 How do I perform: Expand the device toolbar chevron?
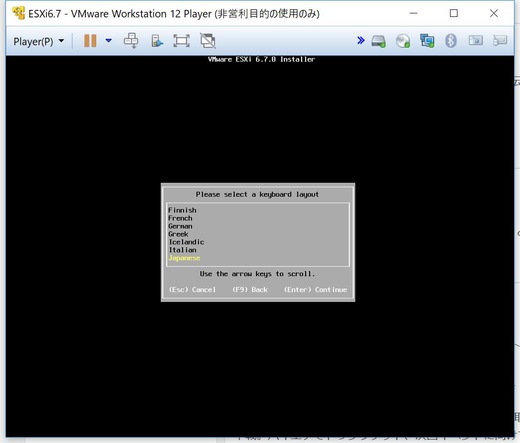click(x=360, y=41)
